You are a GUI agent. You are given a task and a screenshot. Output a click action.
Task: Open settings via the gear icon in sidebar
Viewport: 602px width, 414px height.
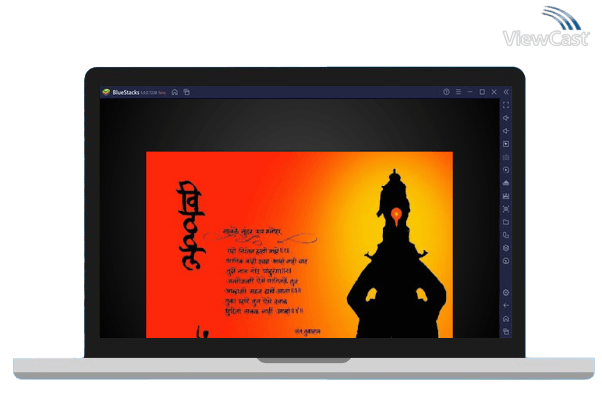[x=506, y=293]
